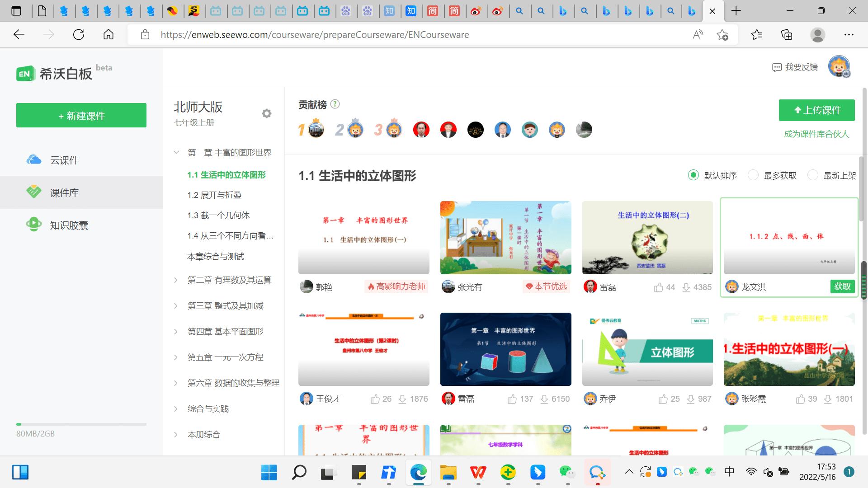Open 本章综合与测试 in the chapter list
868x488 pixels.
coord(216,256)
